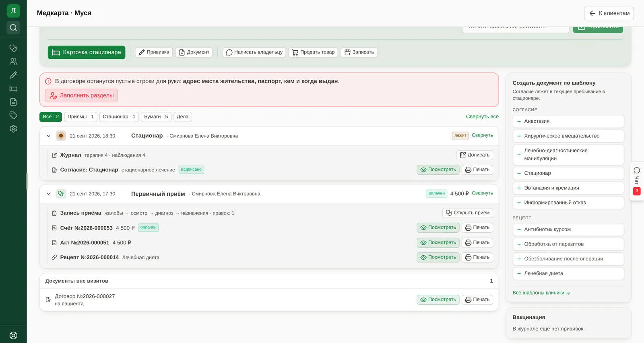Collapse Первичный приём visit with chevron

49,194
